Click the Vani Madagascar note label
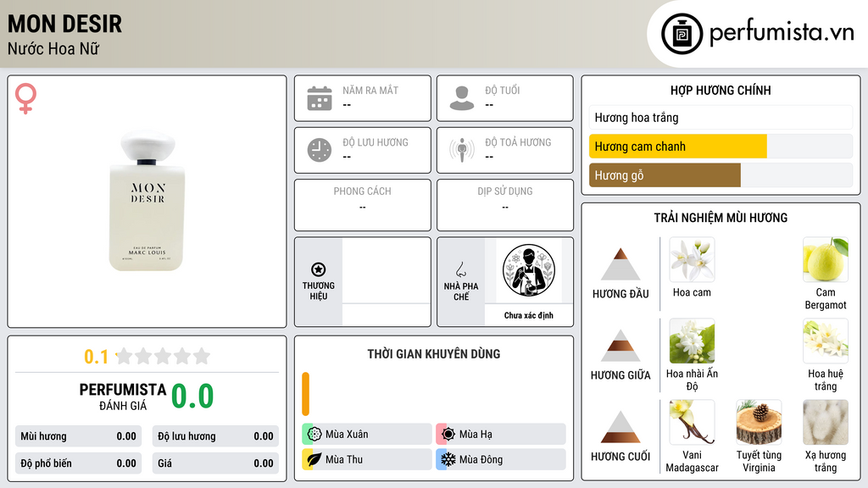The image size is (868, 488). tap(692, 461)
